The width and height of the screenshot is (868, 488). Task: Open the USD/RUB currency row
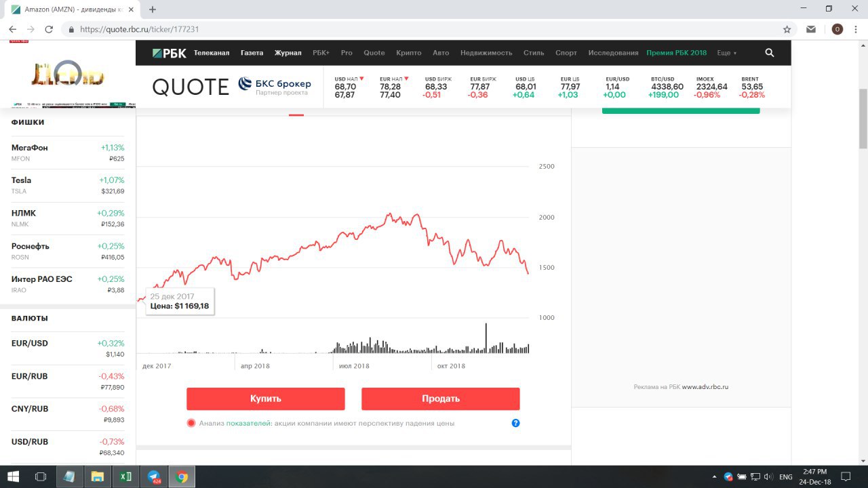pyautogui.click(x=68, y=447)
